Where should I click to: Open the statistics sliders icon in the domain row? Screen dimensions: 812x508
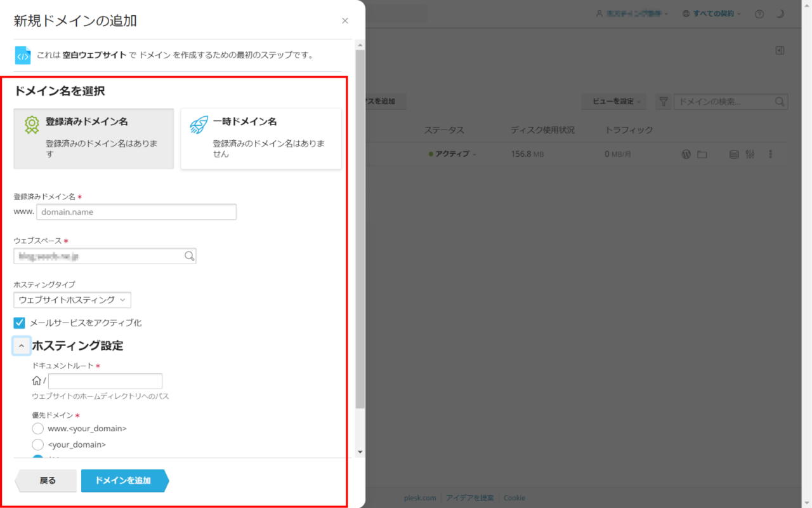point(750,154)
